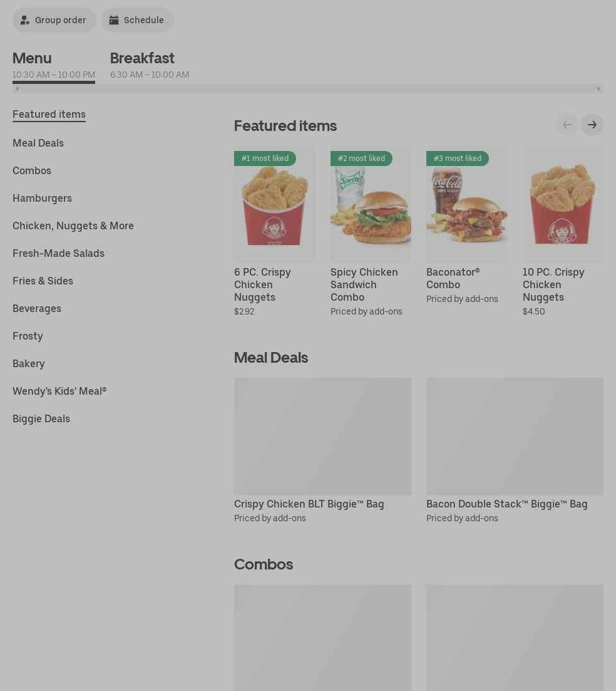Viewport: 616px width, 691px height.
Task: Click the left arrow of the horizontal scrollbar
Action: (x=17, y=88)
